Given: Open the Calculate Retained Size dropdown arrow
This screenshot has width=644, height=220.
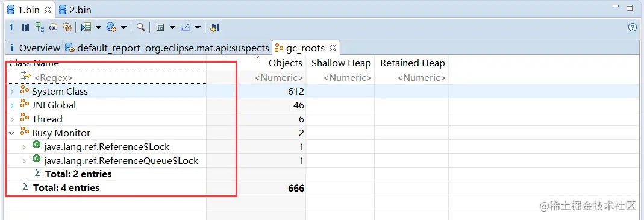Looking at the screenshot, I should 172,27.
